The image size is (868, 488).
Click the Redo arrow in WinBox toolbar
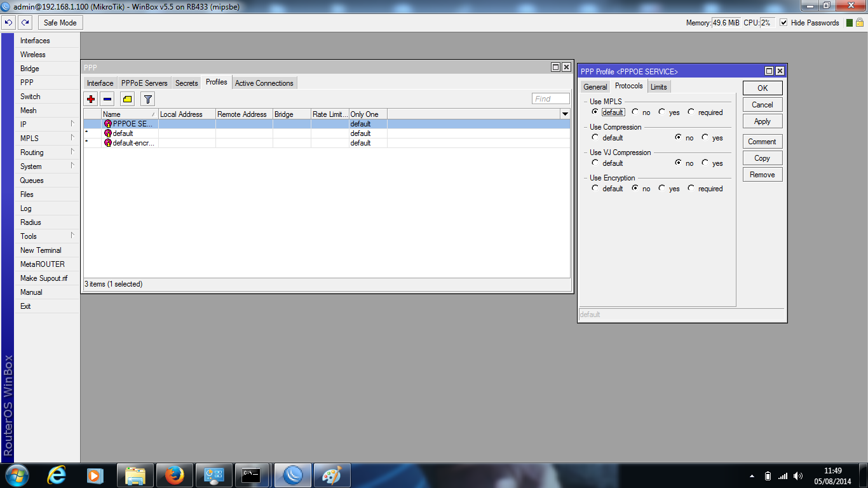point(25,23)
